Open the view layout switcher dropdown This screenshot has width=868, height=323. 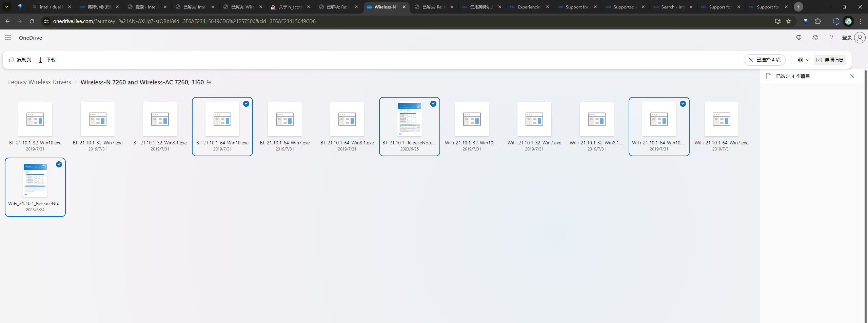803,60
